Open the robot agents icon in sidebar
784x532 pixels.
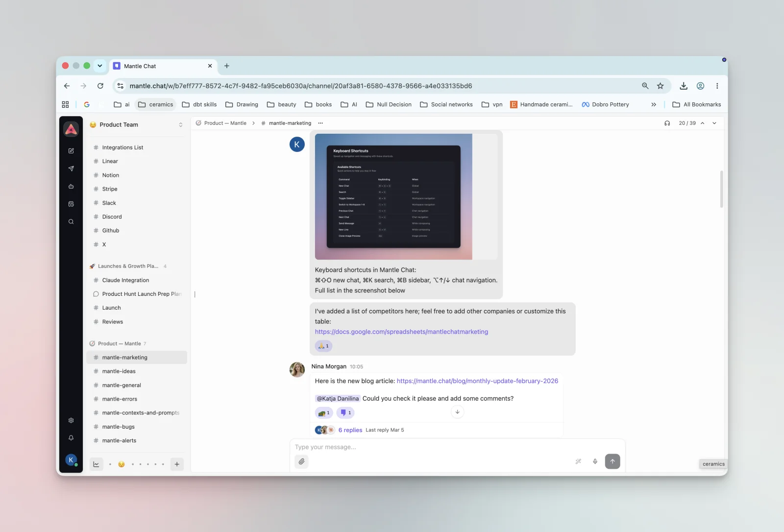71,186
